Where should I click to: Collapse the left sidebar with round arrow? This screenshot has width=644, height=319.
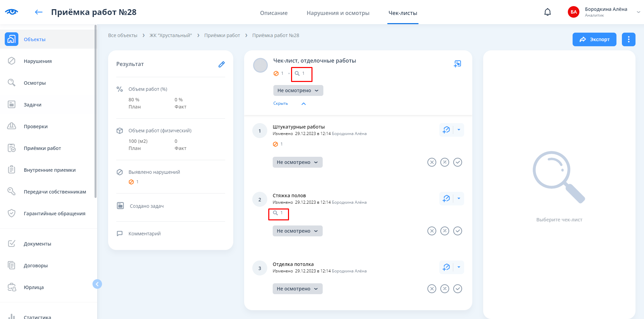[97, 284]
